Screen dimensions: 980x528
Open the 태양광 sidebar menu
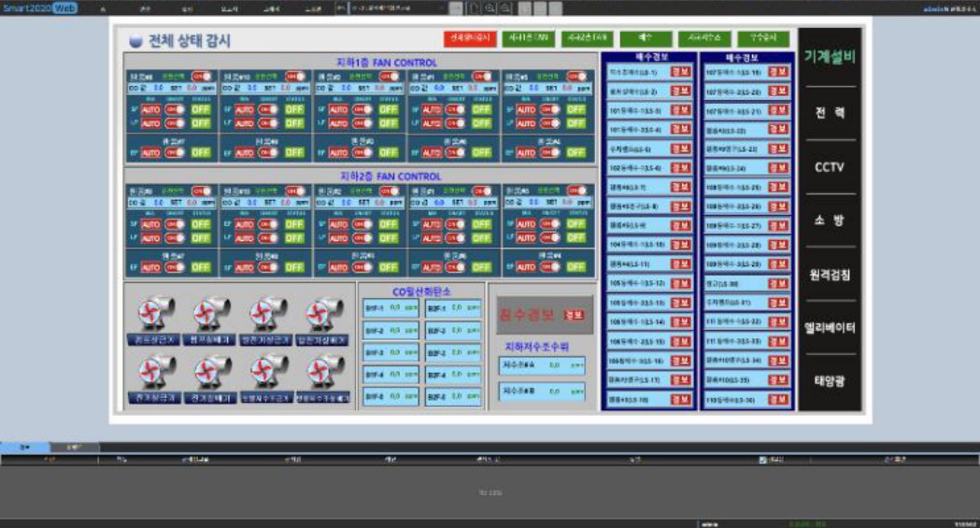[830, 380]
